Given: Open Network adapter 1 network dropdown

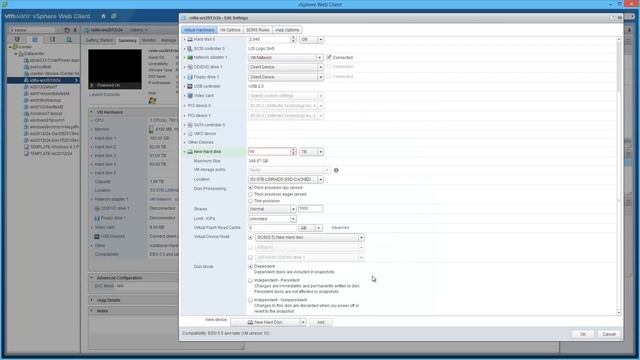Looking at the screenshot, I should click(x=285, y=58).
